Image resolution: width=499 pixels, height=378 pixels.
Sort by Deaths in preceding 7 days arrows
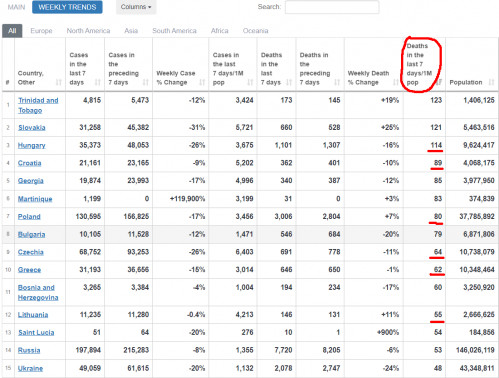click(337, 82)
